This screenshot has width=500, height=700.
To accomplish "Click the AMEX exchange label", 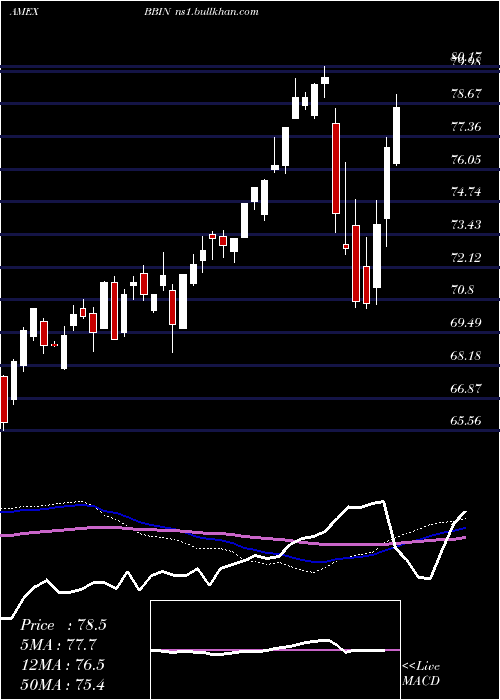I will (x=24, y=12).
